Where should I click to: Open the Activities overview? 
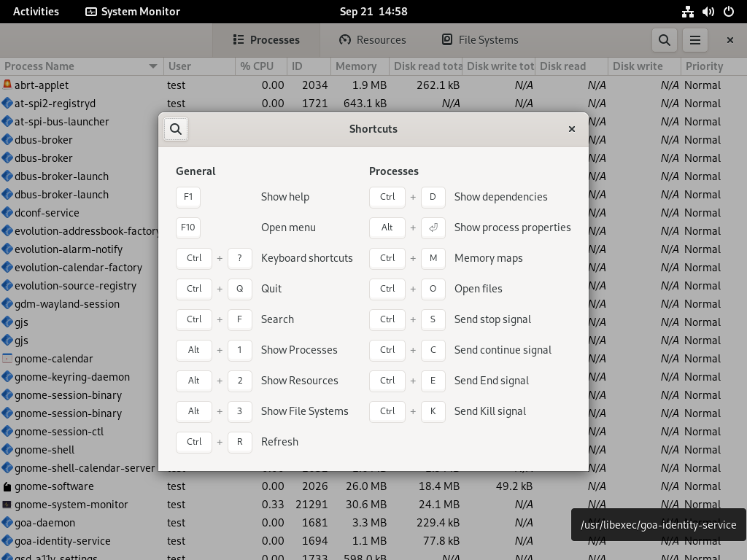tap(36, 12)
